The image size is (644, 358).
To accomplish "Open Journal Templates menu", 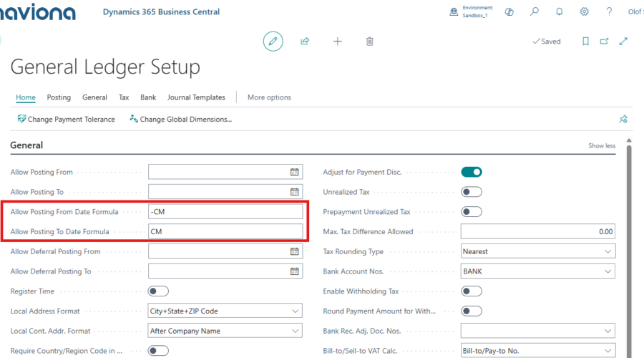I will (196, 97).
